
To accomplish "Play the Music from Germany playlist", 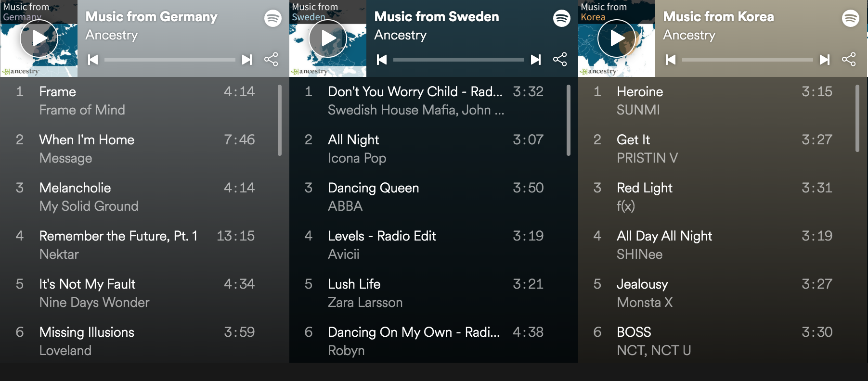I will click(39, 38).
